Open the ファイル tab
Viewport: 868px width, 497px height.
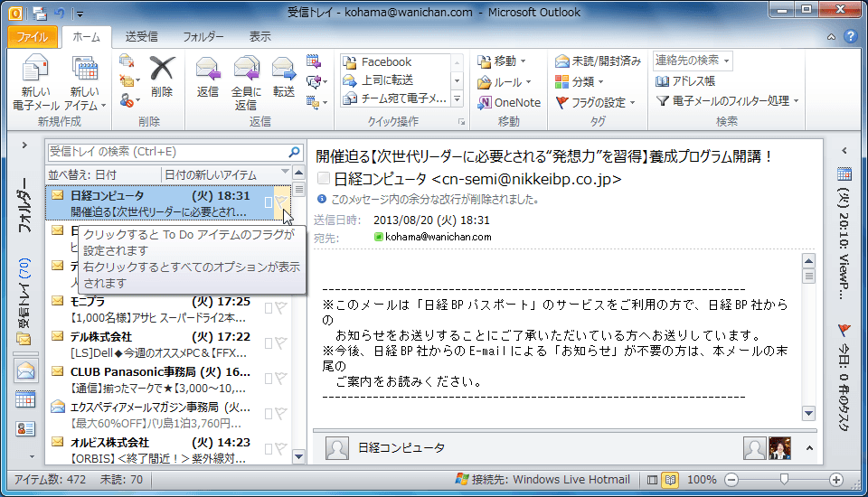33,36
